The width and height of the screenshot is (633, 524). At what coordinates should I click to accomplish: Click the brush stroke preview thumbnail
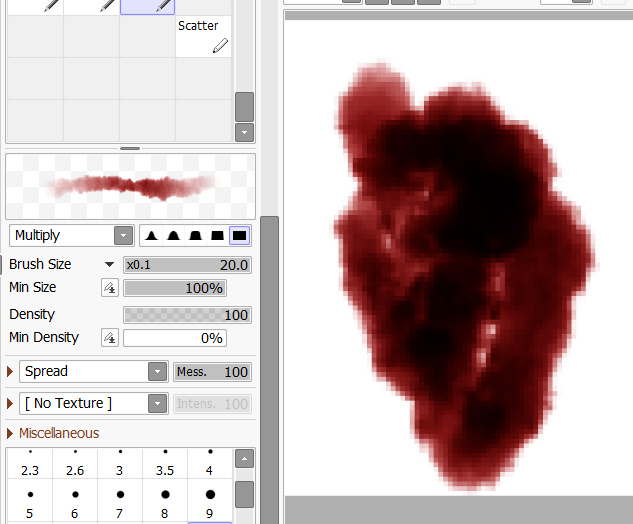(x=130, y=187)
